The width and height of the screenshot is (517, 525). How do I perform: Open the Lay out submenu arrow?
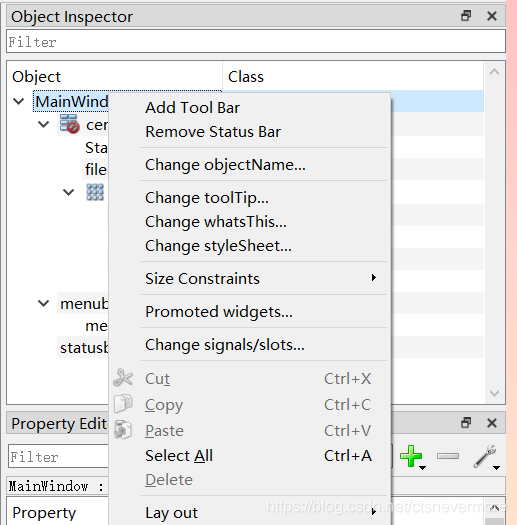(374, 511)
